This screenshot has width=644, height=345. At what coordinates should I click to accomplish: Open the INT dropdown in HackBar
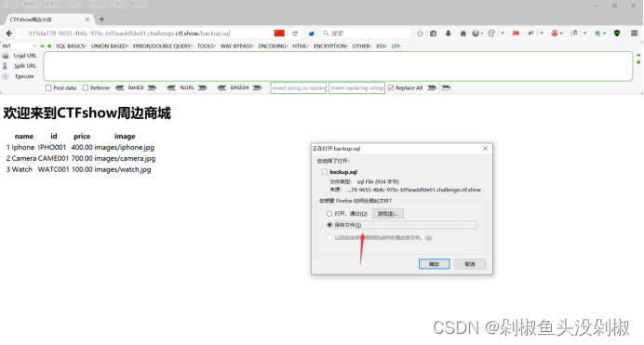click(x=20, y=46)
